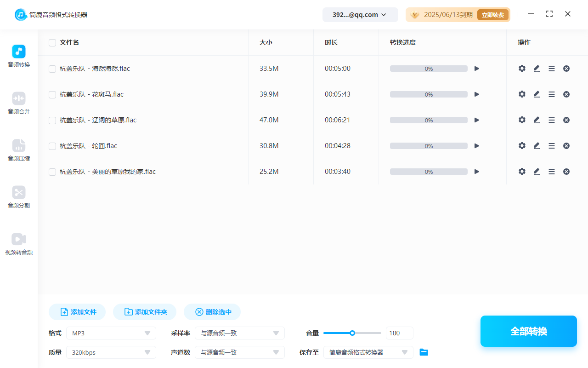Check the 美丽的草原我的家.flac checkbox
The height and width of the screenshot is (368, 588).
coord(52,171)
